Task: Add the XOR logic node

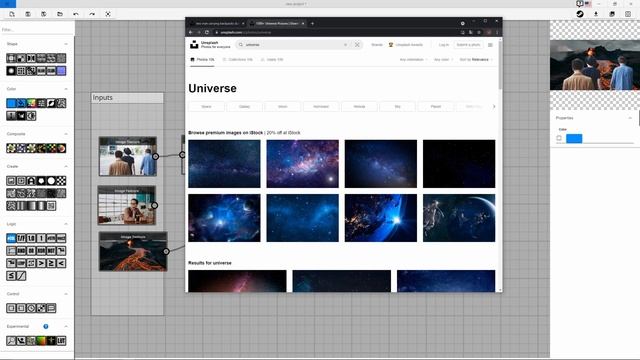Action: pyautogui.click(x=41, y=251)
